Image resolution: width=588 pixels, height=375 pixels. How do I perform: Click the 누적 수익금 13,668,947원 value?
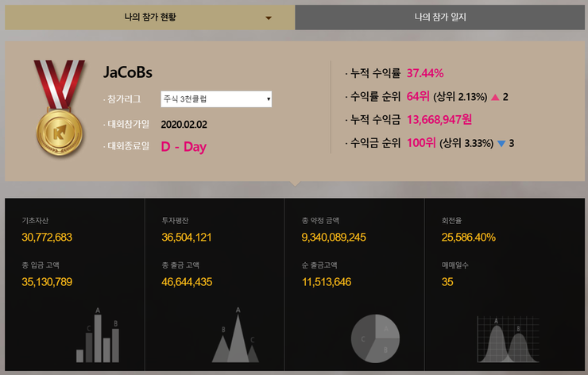pos(439,120)
